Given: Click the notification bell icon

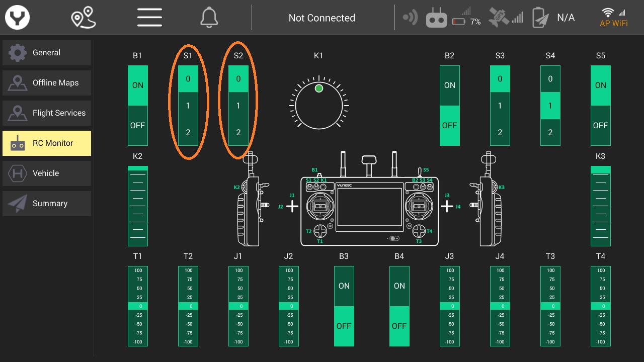Looking at the screenshot, I should (x=209, y=18).
